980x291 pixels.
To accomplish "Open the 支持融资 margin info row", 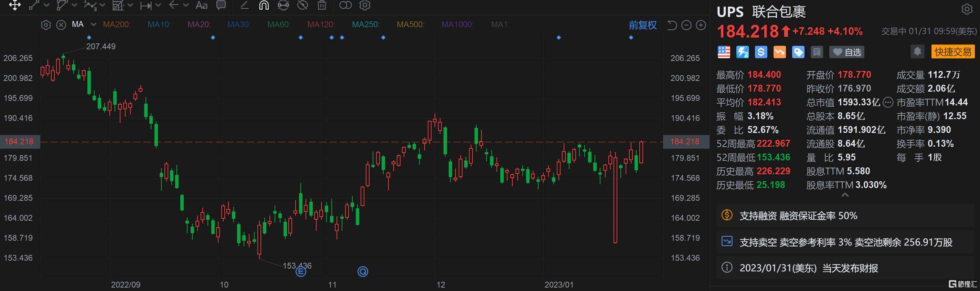I will [x=845, y=216].
